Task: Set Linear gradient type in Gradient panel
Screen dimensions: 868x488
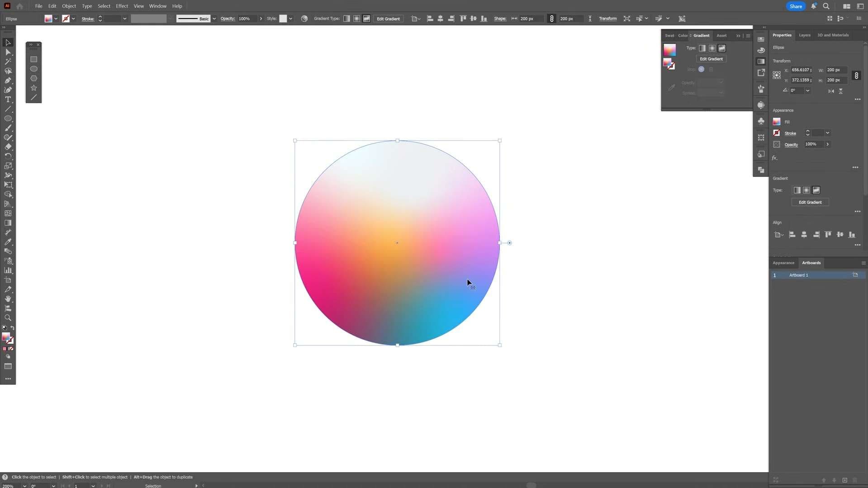Action: pos(702,48)
